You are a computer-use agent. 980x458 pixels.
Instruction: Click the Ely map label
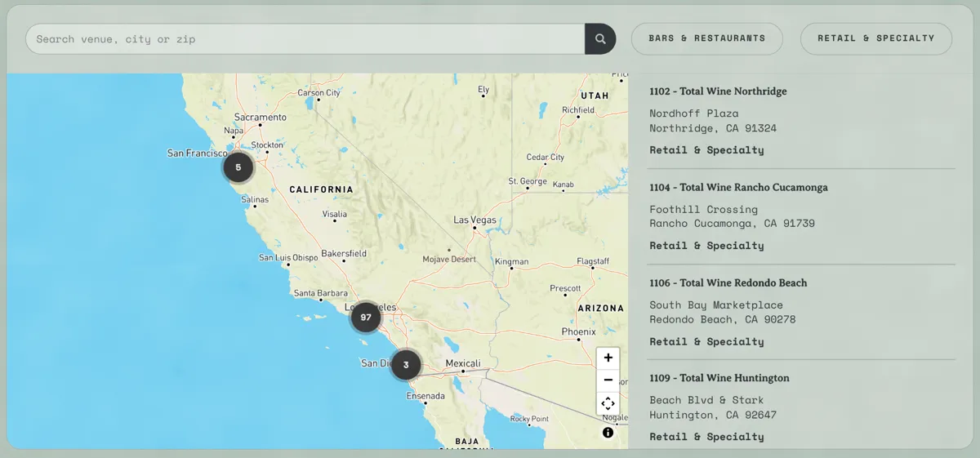(483, 90)
